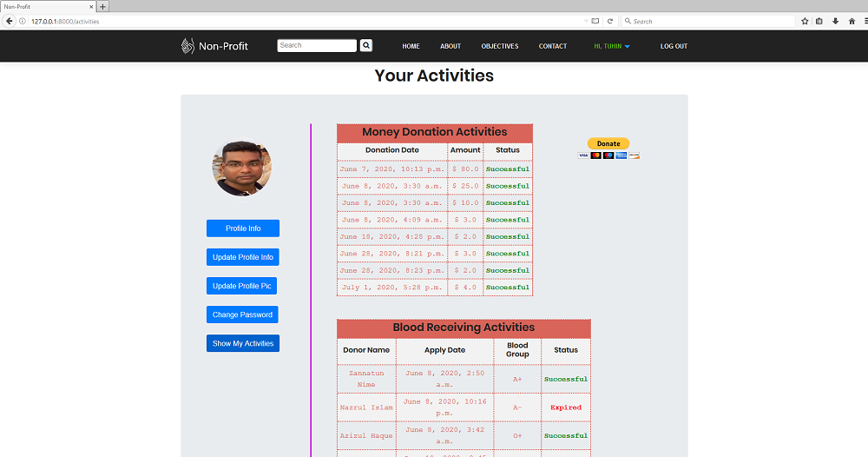Click the Blood Group column header
The image size is (868, 457).
coord(517,350)
